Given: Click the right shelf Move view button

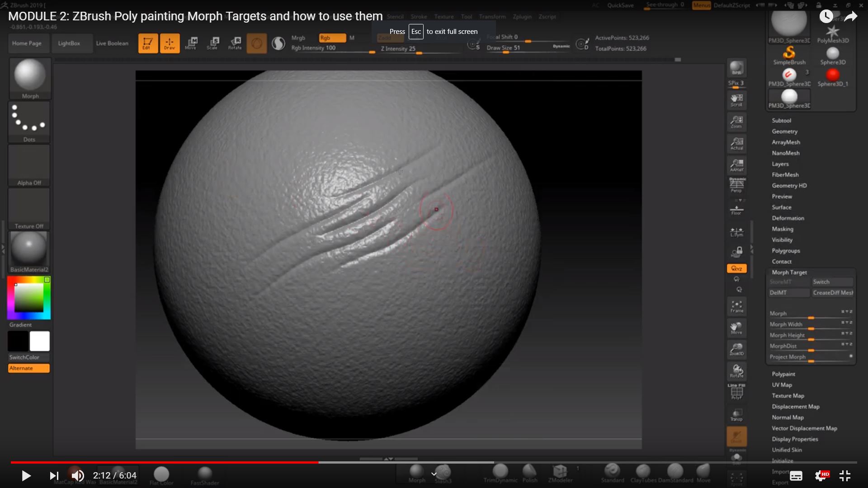Looking at the screenshot, I should 736,328.
